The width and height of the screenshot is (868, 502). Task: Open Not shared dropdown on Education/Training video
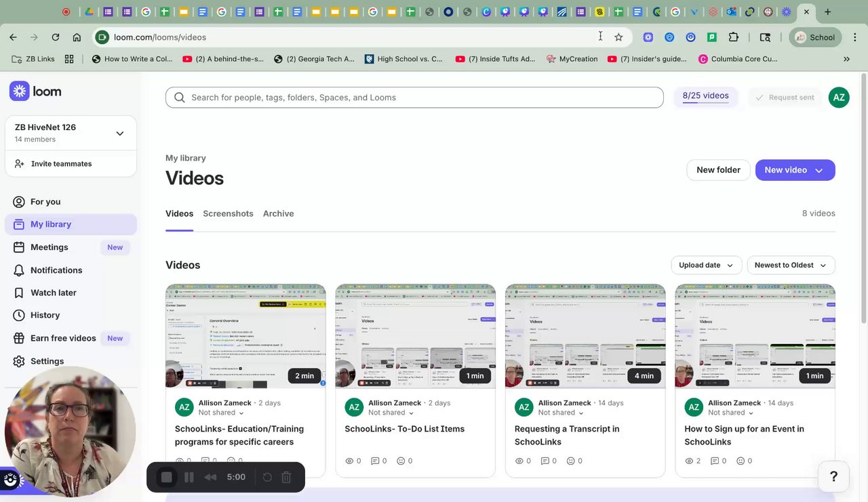coord(221,413)
